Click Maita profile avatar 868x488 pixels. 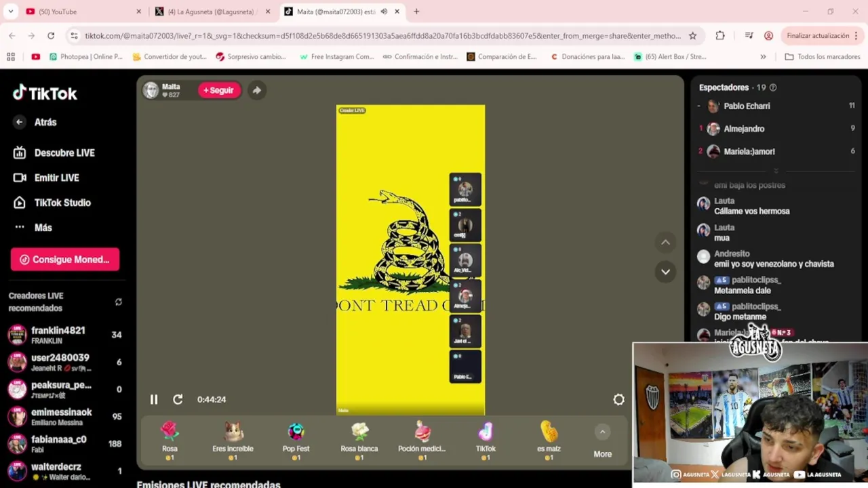[151, 90]
